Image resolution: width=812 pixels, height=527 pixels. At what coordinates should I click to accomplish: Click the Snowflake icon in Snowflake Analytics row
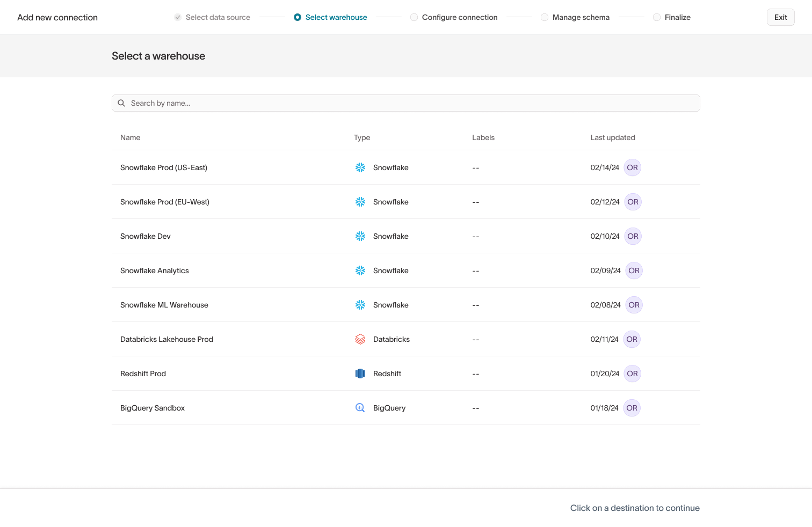click(360, 270)
